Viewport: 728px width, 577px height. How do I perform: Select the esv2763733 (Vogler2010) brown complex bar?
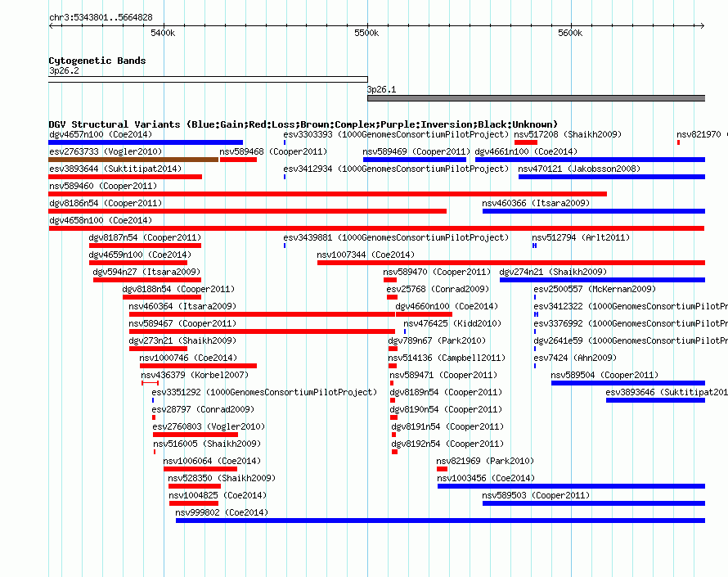[133, 160]
